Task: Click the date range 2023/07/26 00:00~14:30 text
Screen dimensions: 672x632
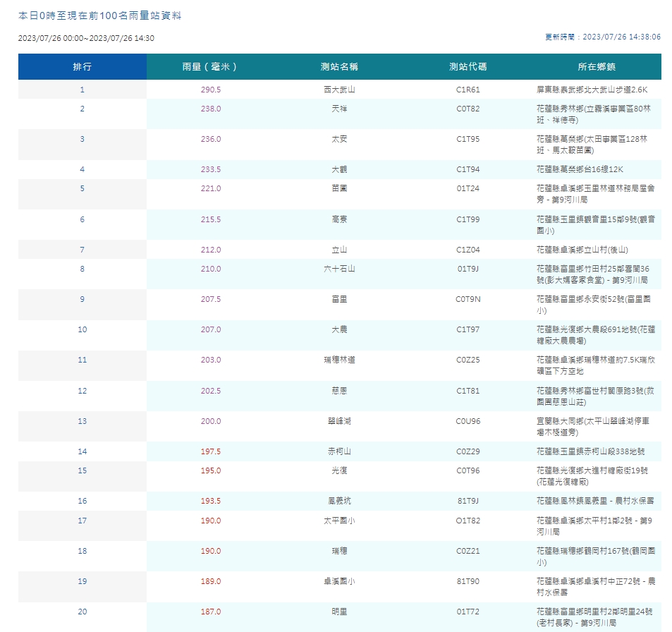Action: 86,38
